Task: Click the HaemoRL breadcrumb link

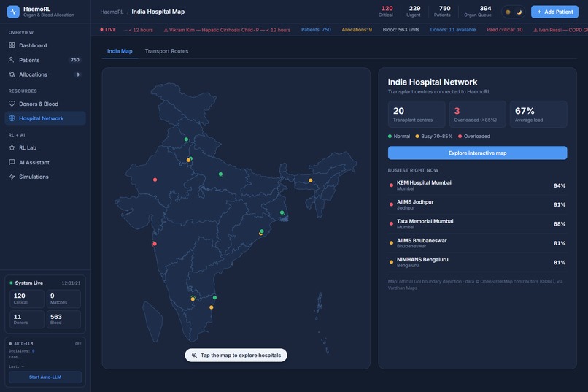Action: (x=112, y=12)
